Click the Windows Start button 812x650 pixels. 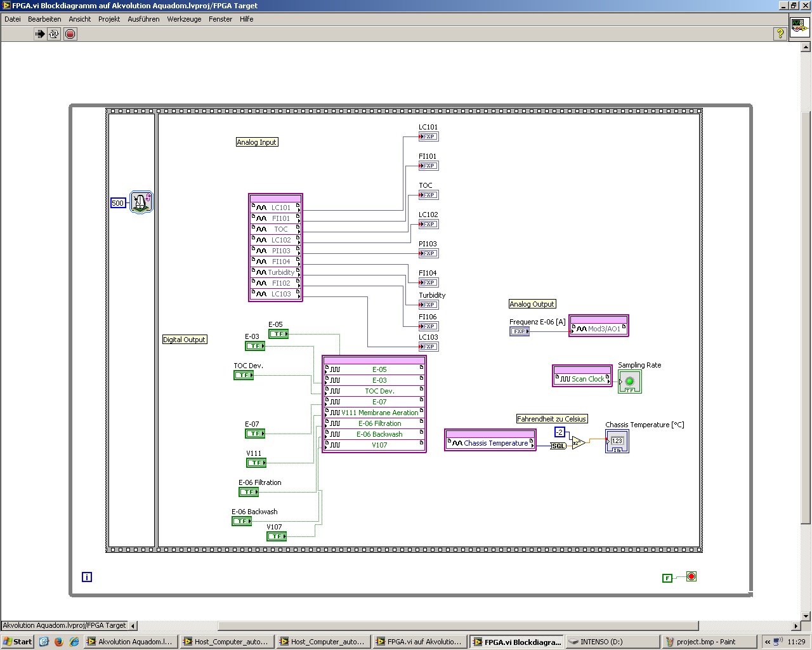pos(17,642)
